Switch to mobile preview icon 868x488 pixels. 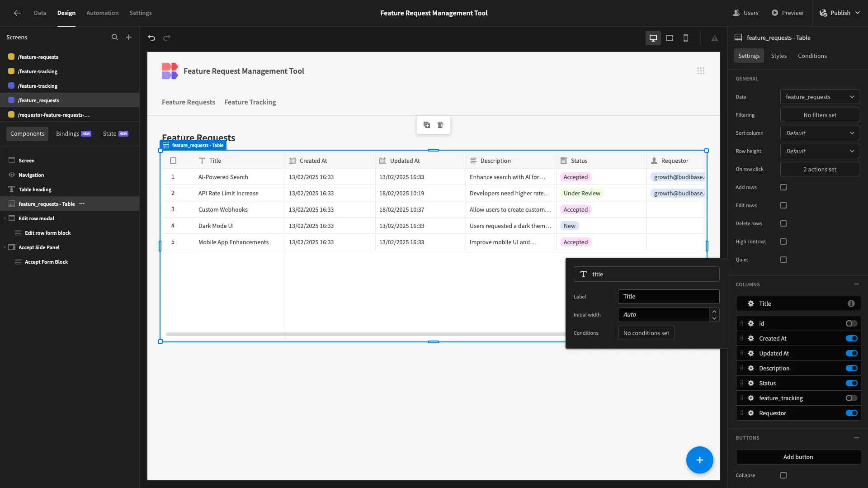point(686,38)
